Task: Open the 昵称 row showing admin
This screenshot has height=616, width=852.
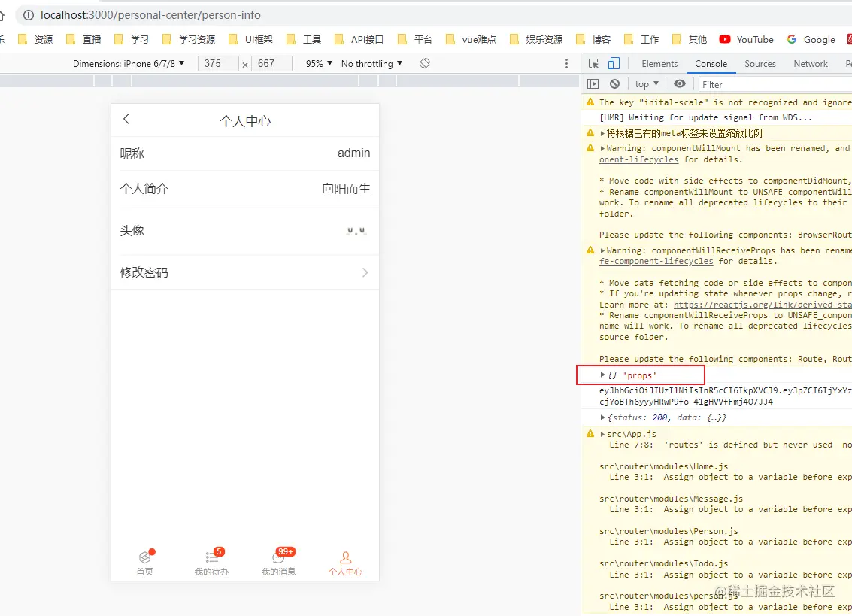Action: pos(245,154)
